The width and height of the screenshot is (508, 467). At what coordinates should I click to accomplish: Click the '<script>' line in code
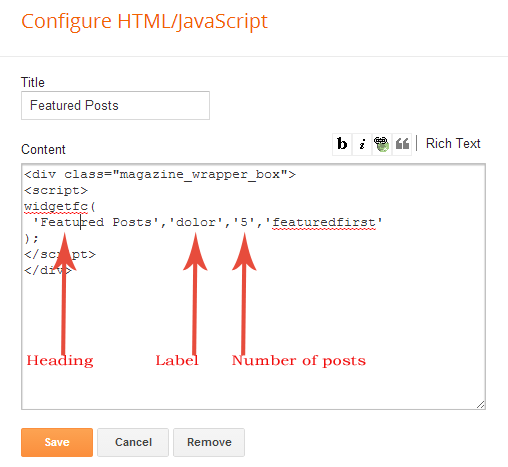click(x=56, y=190)
